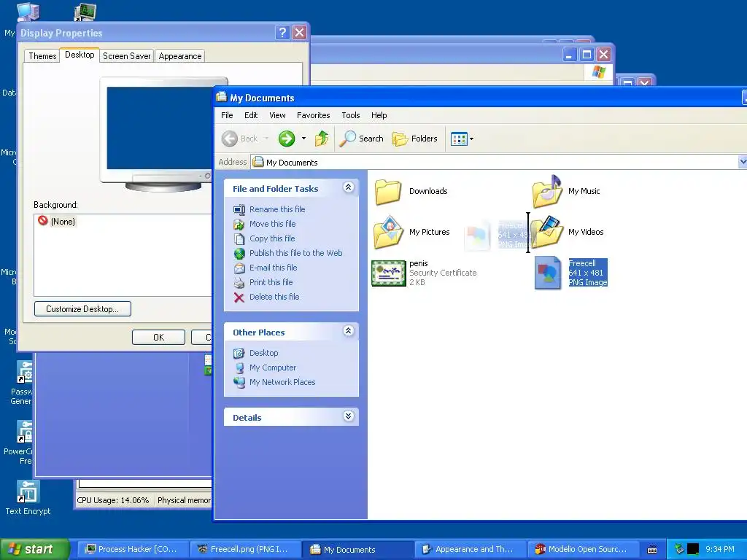Go to My Computer in Other Places
747x560 pixels.
pos(273,367)
